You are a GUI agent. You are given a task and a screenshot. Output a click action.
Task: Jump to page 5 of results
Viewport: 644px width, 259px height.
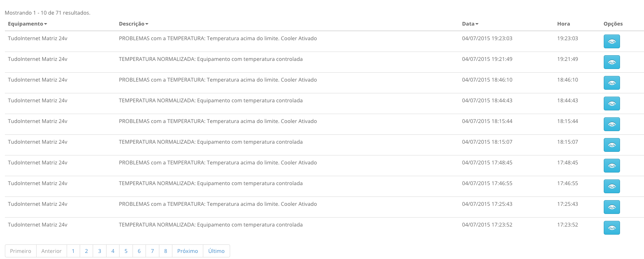point(126,251)
